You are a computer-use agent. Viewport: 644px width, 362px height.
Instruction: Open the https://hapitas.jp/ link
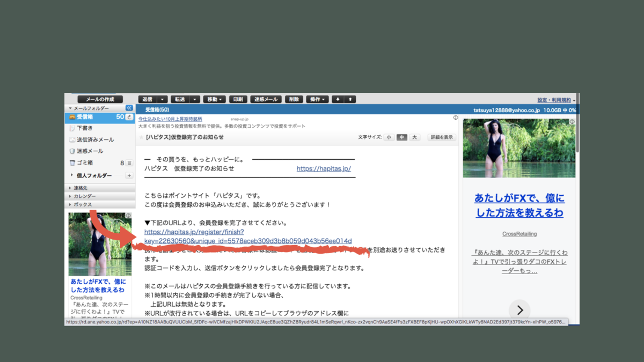(324, 168)
